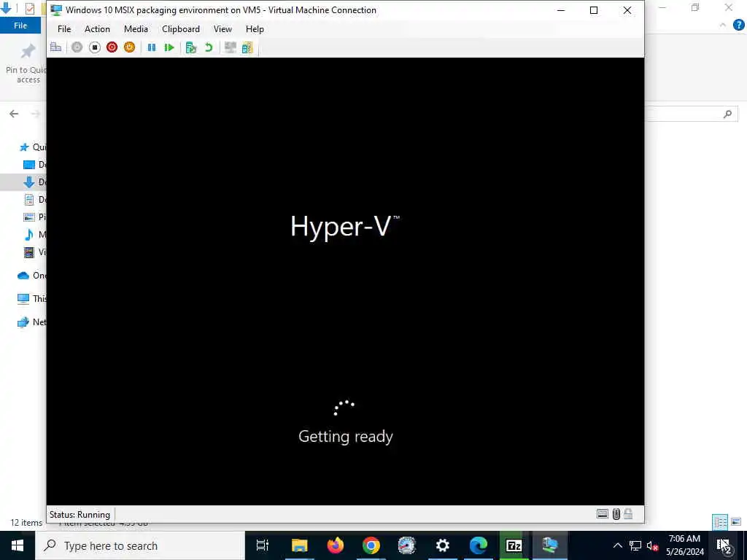The height and width of the screenshot is (560, 747).
Task: Click the Explorer search magnifier icon
Action: (x=727, y=114)
